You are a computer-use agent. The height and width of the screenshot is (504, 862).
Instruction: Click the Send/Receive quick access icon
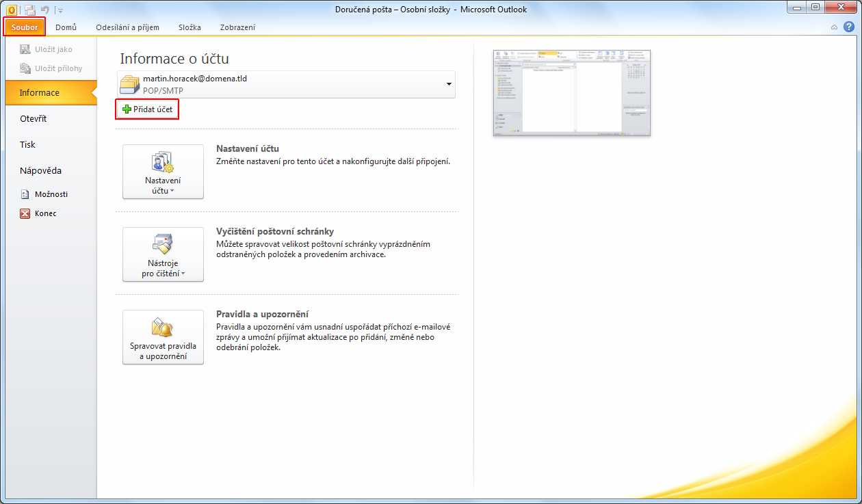(30, 10)
